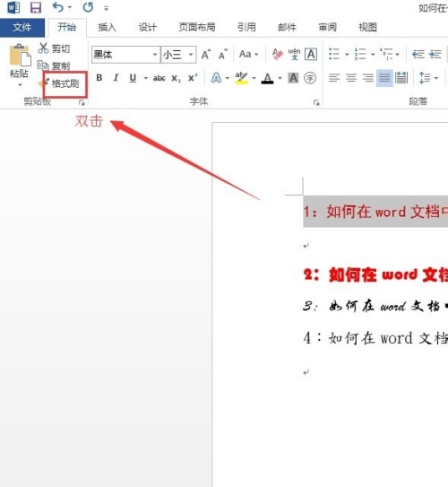Expand the highlight color dropdown arrow
Image resolution: width=448 pixels, height=487 pixels.
point(254,78)
